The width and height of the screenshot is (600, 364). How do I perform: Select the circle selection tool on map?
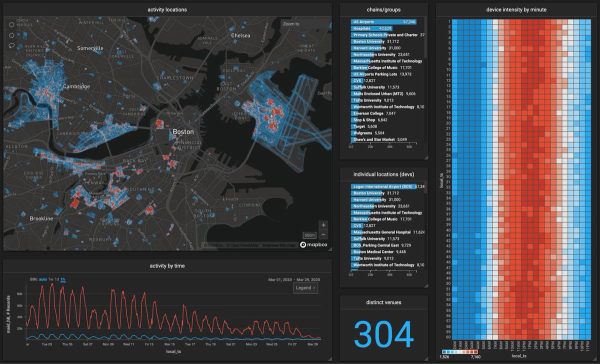pyautogui.click(x=11, y=24)
